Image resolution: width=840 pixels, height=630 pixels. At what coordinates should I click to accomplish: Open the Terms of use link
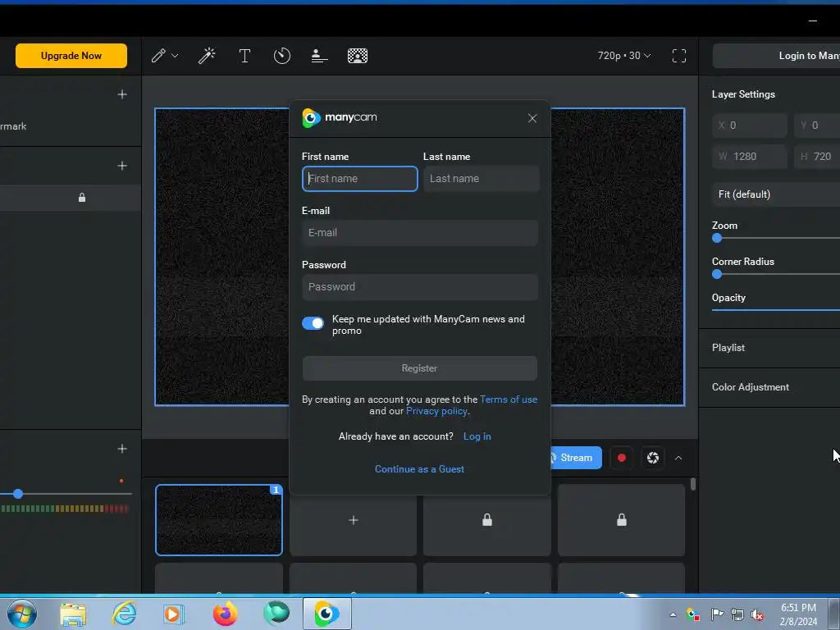pyautogui.click(x=509, y=399)
